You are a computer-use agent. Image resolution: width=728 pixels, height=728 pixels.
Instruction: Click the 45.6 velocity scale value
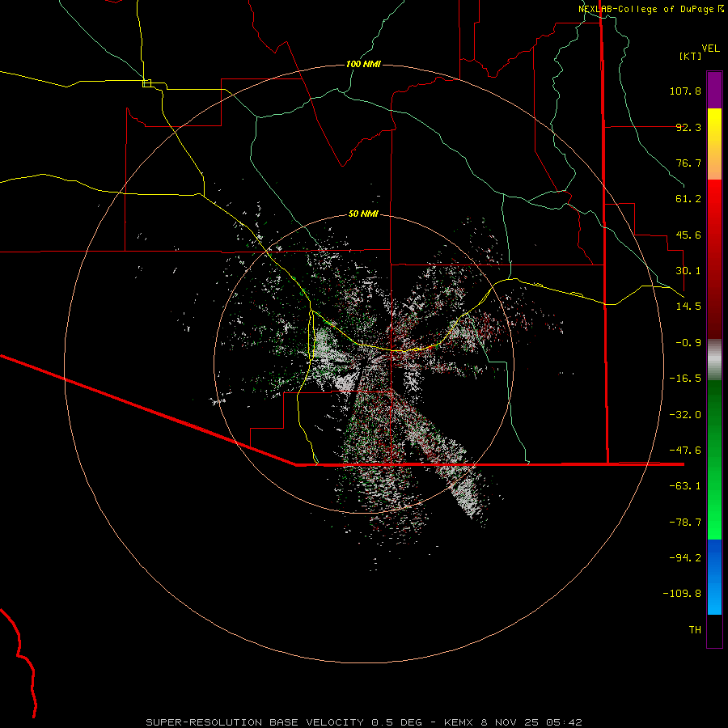[x=688, y=235]
